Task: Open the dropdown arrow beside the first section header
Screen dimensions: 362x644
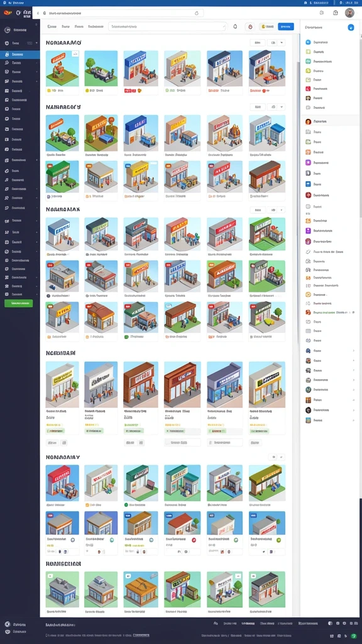Action: (282, 42)
